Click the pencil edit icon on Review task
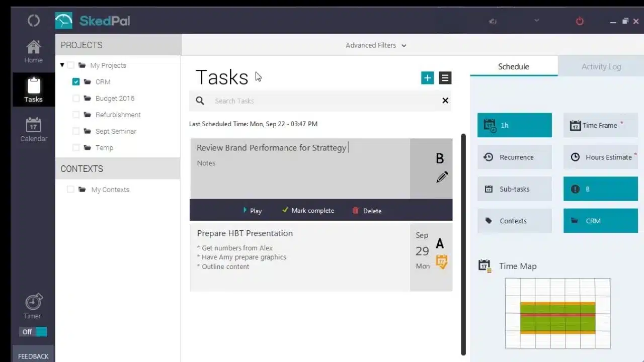This screenshot has width=644, height=362. (x=442, y=177)
